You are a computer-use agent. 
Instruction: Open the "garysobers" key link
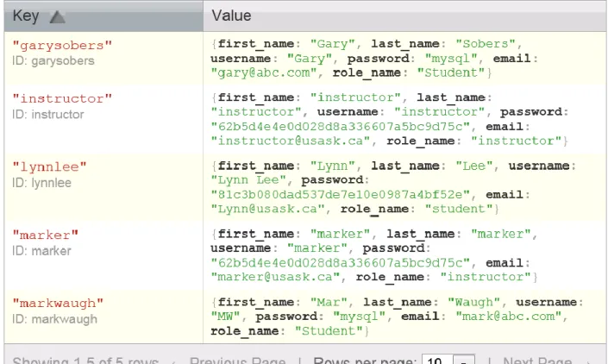(x=62, y=46)
